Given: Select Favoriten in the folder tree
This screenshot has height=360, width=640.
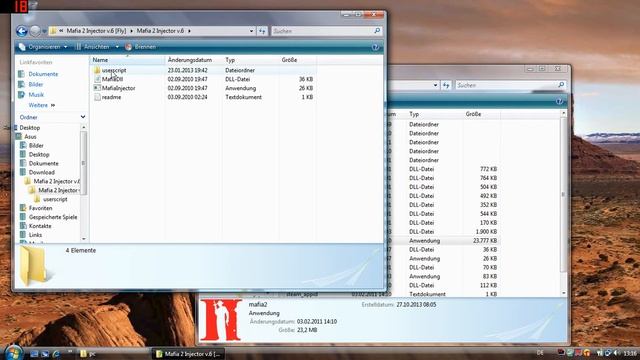Looking at the screenshot, I should (x=40, y=208).
